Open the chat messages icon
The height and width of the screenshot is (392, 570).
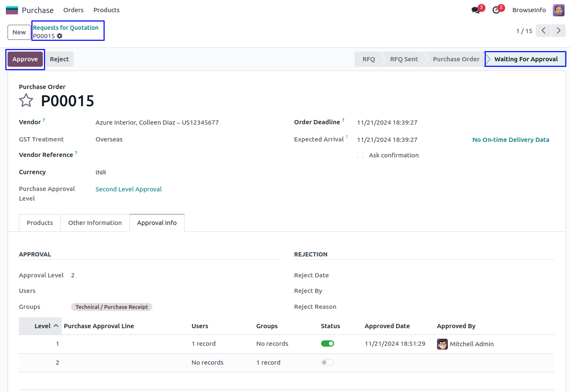click(x=476, y=10)
